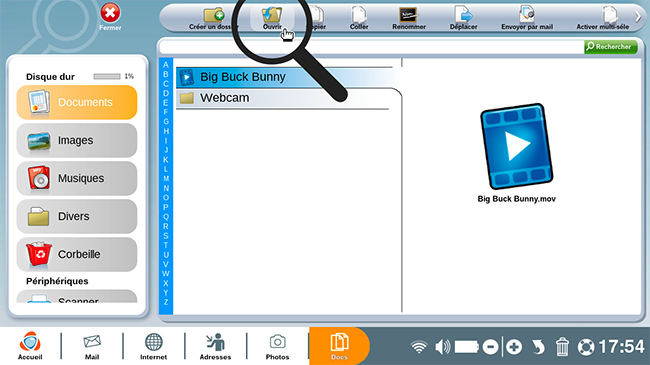
Task: Click the Déplacer icon
Action: click(463, 15)
